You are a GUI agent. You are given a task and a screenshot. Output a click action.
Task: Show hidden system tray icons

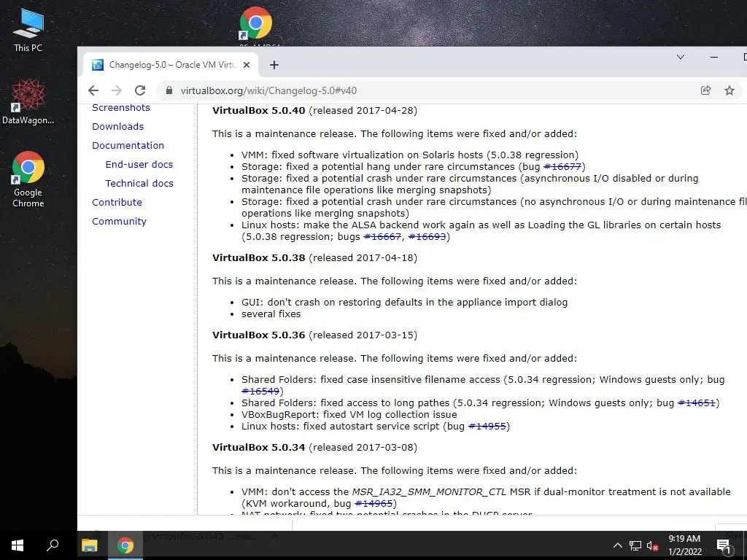point(617,545)
